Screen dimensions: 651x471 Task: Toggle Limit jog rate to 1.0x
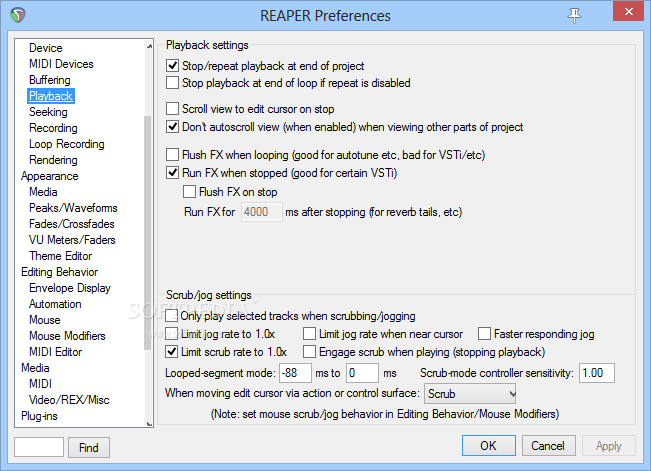point(171,334)
